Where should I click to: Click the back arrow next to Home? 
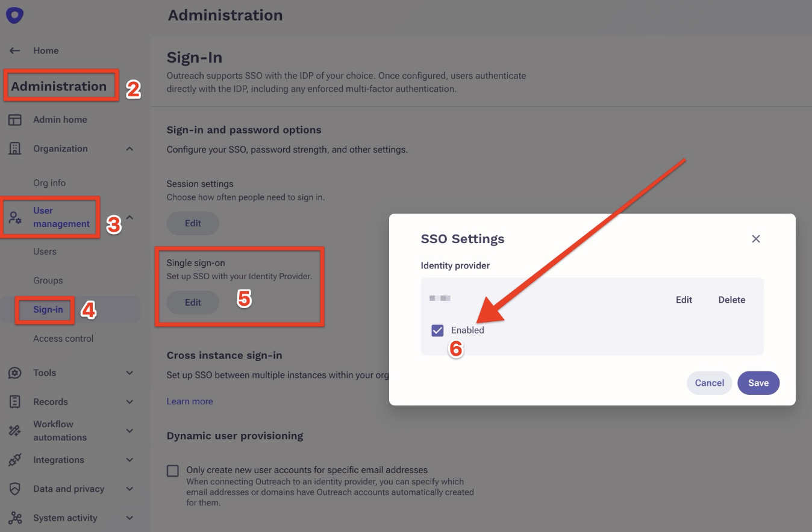(x=15, y=51)
